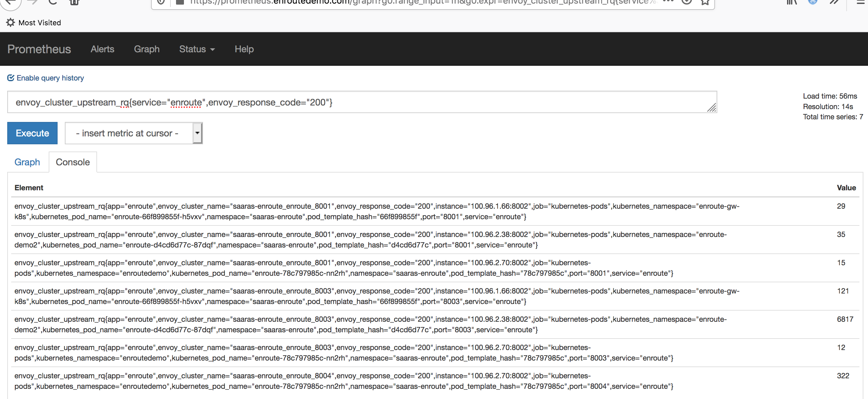Image resolution: width=868 pixels, height=399 pixels.
Task: Open the Alerts navigation link
Action: (102, 49)
